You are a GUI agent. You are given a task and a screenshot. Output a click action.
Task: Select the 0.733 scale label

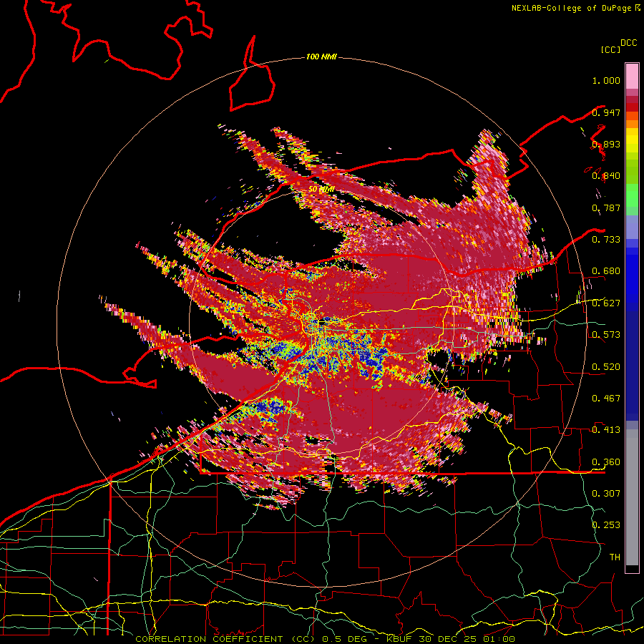click(x=606, y=239)
